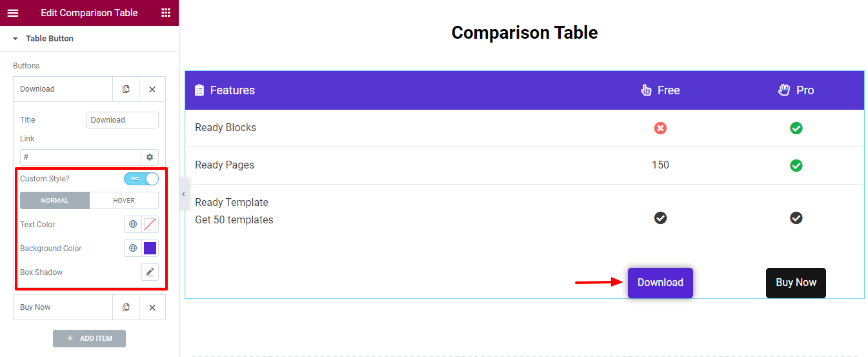This screenshot has height=357, width=868.
Task: Edit Box Shadow with pencil icon
Action: coord(150,272)
